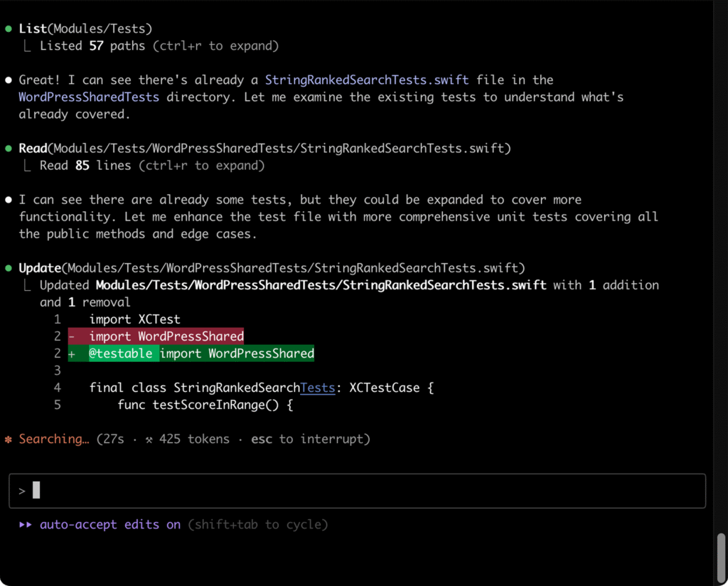Click the Update(...StringRankedSearchTests.swift) tool call line
This screenshot has height=586, width=728.
272,268
